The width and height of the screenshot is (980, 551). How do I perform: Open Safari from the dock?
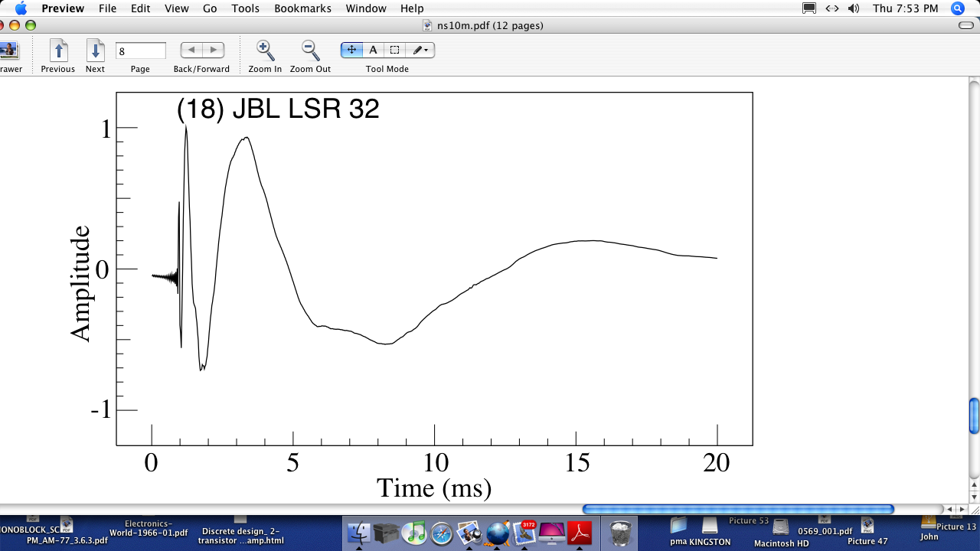point(442,532)
